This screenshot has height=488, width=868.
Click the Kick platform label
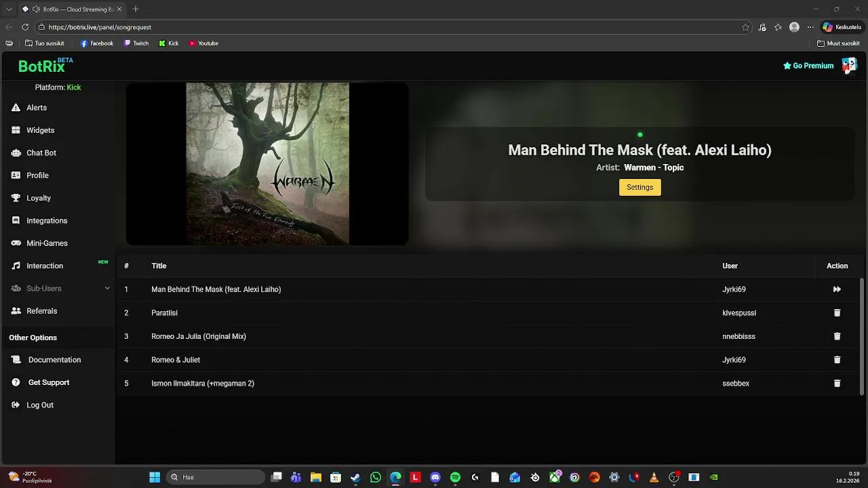click(74, 87)
